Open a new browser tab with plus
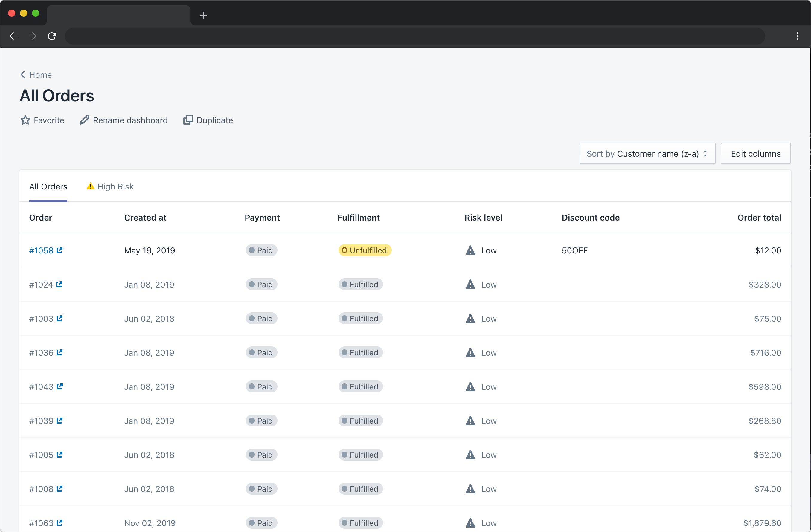Image resolution: width=811 pixels, height=532 pixels. tap(203, 15)
